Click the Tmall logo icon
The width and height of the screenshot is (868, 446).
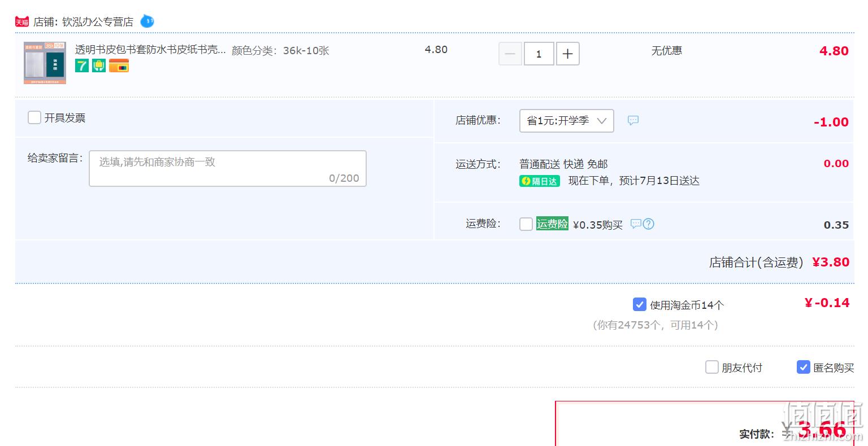[21, 21]
